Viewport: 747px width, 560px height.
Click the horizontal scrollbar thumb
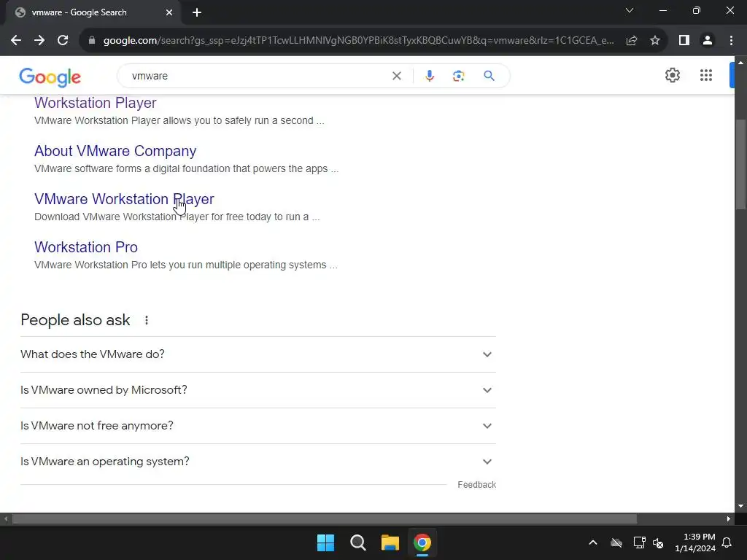324,519
